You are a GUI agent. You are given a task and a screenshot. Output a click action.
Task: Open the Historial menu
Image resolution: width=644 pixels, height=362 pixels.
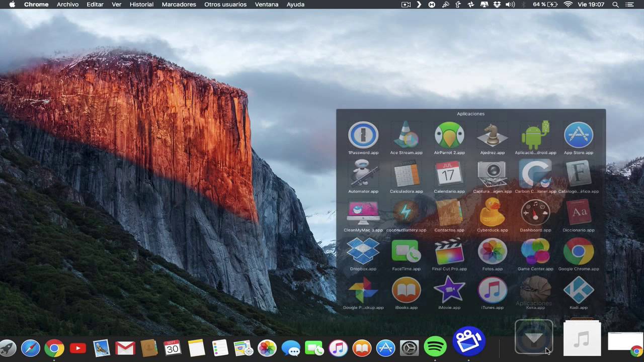coord(141,5)
